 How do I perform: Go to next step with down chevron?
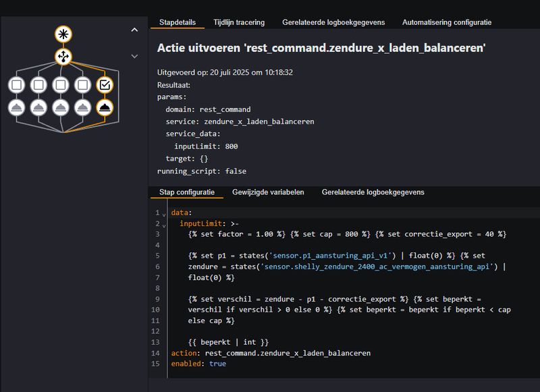click(134, 56)
